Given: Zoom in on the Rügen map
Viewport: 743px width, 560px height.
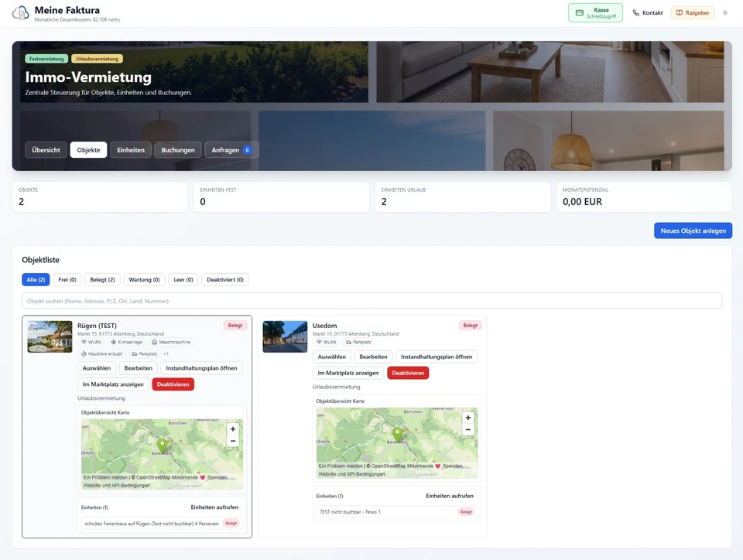Looking at the screenshot, I should pos(233,429).
